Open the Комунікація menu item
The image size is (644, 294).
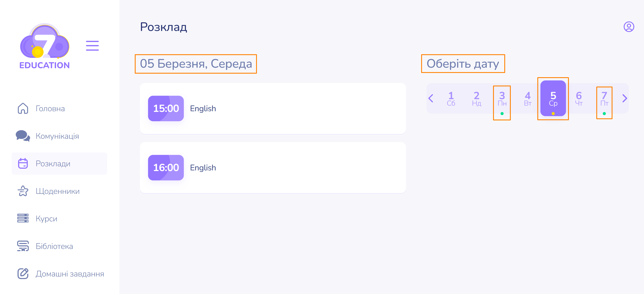[57, 136]
